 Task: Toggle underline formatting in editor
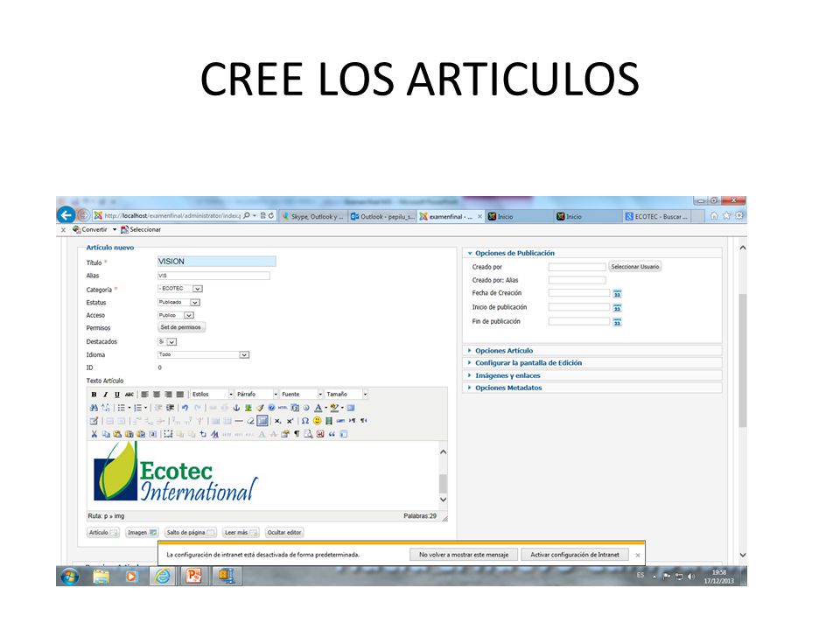(117, 395)
